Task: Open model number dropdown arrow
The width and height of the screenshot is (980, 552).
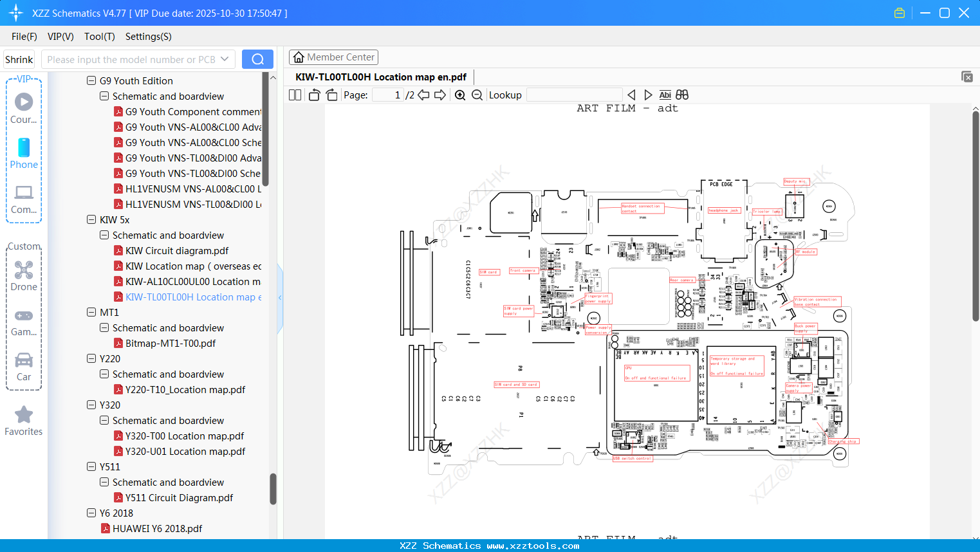Action: pyautogui.click(x=225, y=59)
